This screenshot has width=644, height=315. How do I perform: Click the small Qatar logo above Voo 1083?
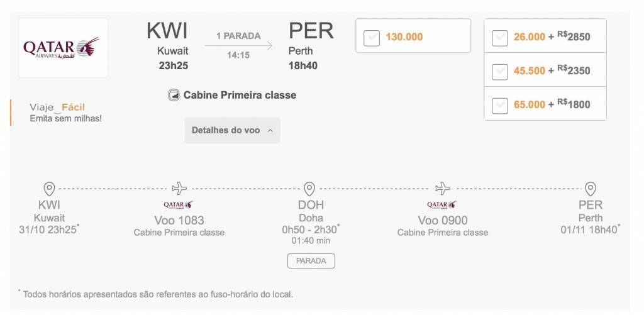point(178,204)
